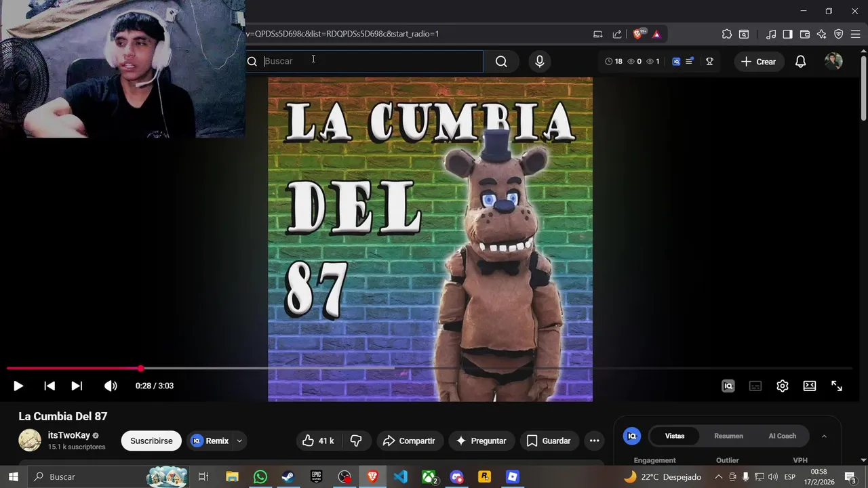Open Brave Wallet icon
868x488 pixels.
pos(805,34)
